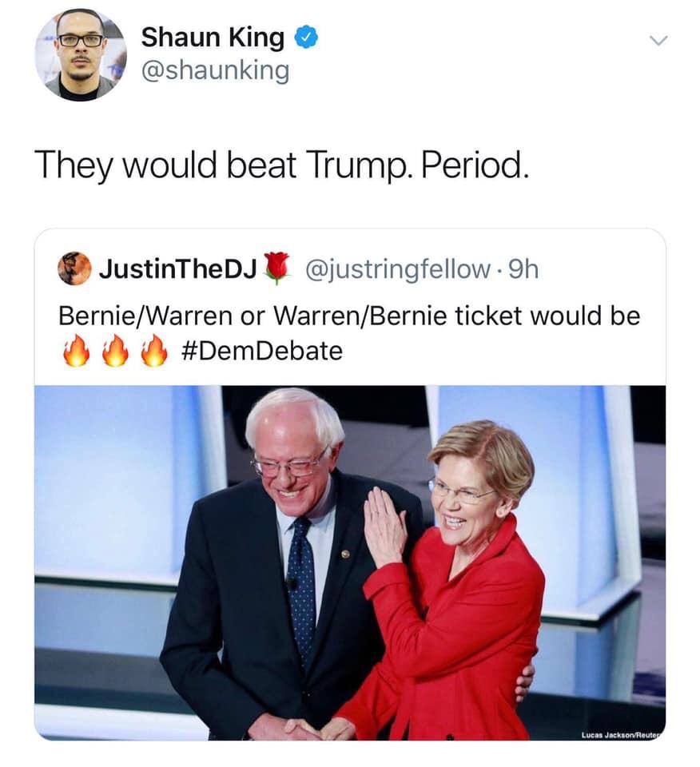Visit the @shaunking handle
The width and height of the screenshot is (700, 767).
(x=215, y=71)
